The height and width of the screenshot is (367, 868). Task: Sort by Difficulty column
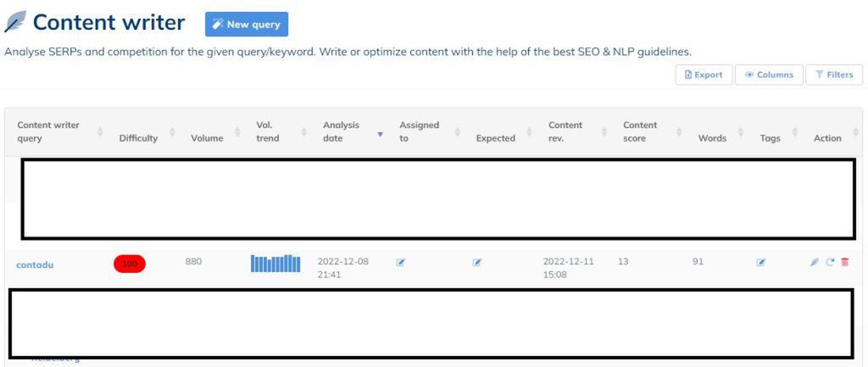coord(138,138)
